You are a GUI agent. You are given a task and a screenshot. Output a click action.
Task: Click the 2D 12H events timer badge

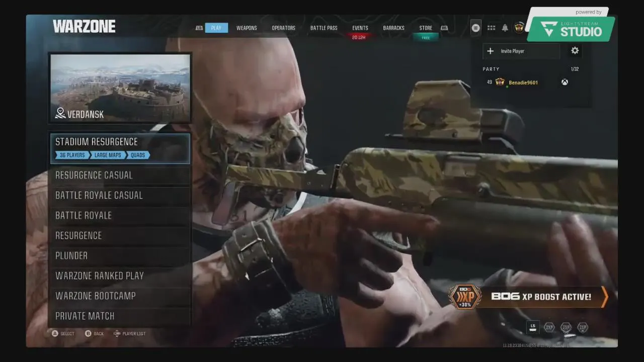tap(359, 38)
